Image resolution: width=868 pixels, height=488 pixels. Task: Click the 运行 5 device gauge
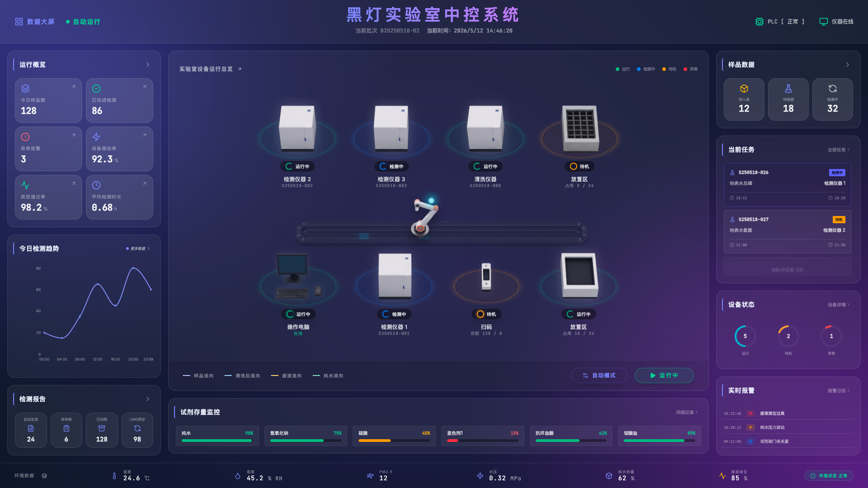tap(745, 336)
